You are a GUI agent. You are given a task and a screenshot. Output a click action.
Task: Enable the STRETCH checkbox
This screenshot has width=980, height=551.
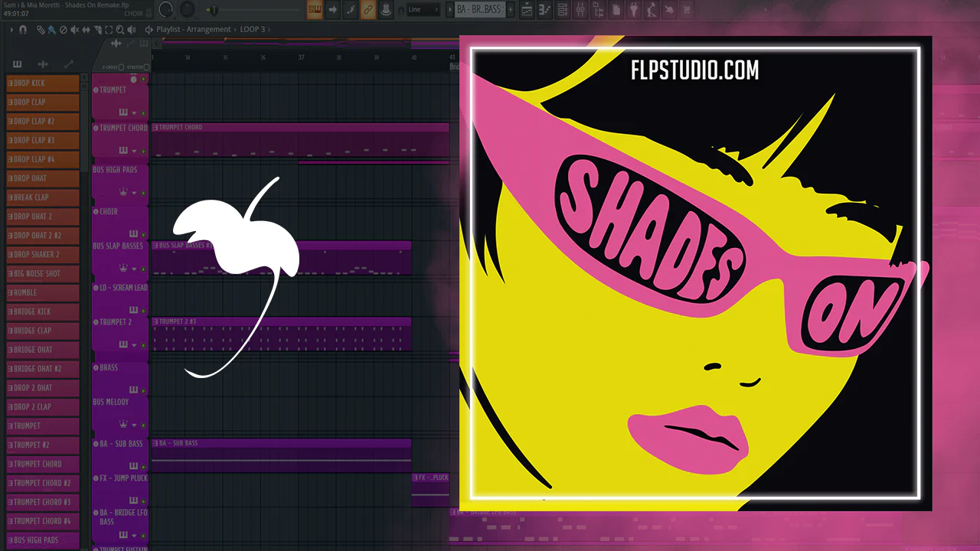click(146, 67)
